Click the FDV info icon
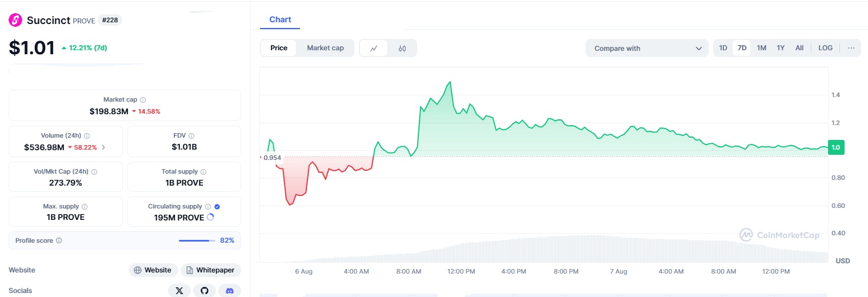Image resolution: width=868 pixels, height=297 pixels. pos(191,136)
